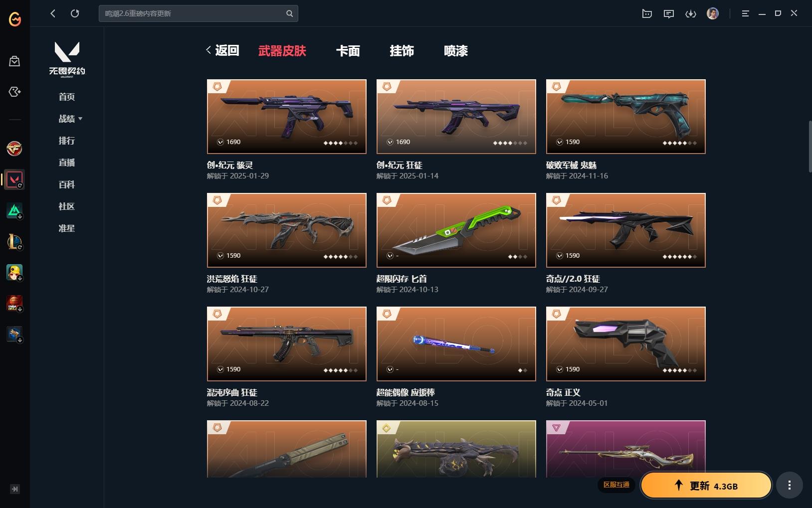The height and width of the screenshot is (508, 812).
Task: Go back using the 返回 link
Action: click(x=223, y=50)
